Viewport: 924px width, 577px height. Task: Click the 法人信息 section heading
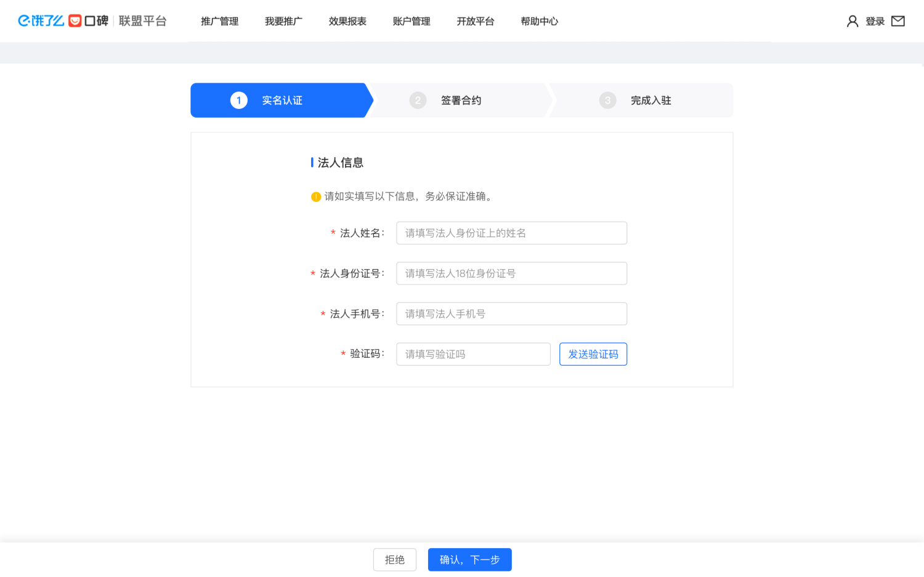pyautogui.click(x=341, y=163)
